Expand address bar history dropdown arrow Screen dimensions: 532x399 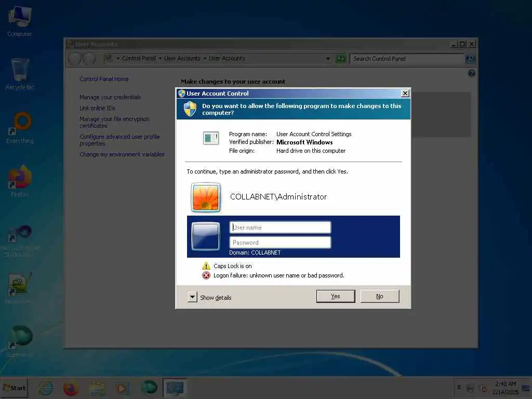[x=328, y=59]
